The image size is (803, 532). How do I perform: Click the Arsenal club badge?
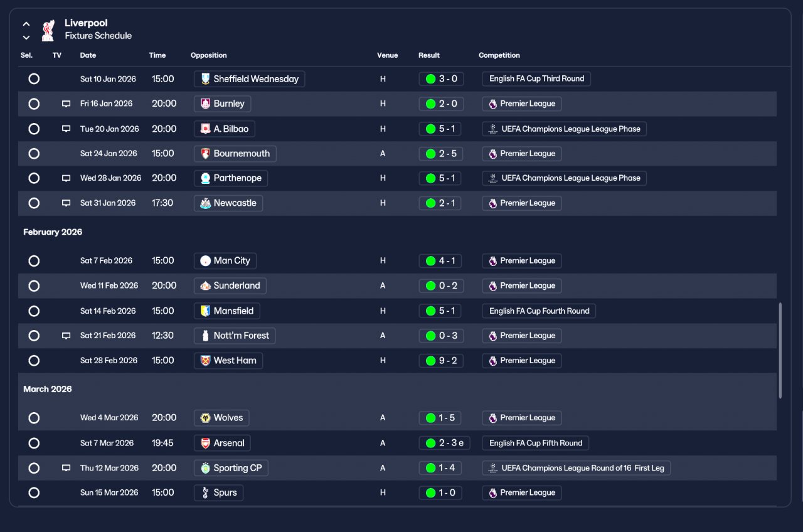tap(205, 443)
